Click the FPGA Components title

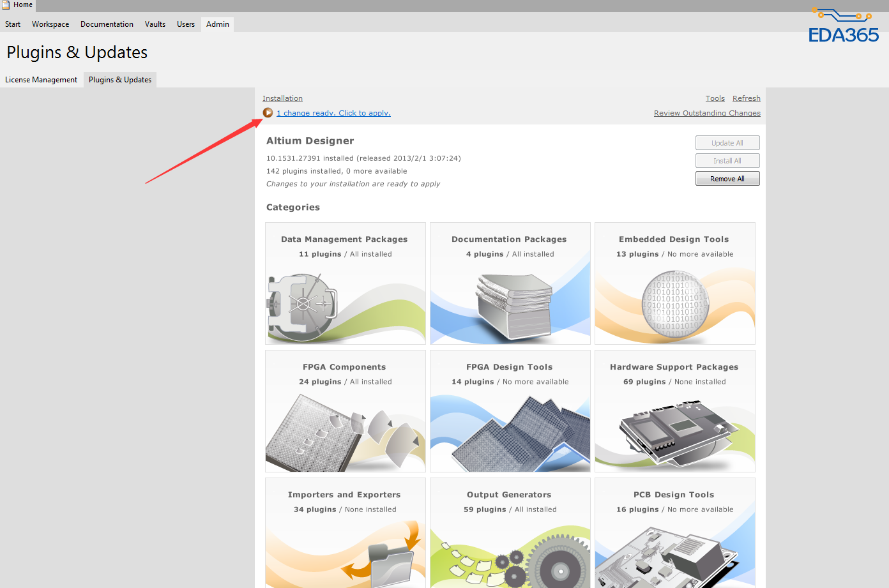click(x=344, y=367)
